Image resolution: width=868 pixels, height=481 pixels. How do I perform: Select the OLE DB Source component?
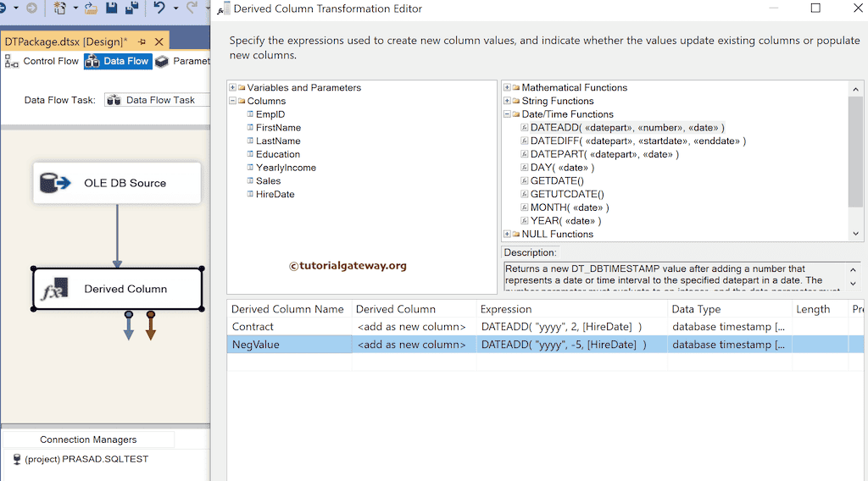(117, 183)
